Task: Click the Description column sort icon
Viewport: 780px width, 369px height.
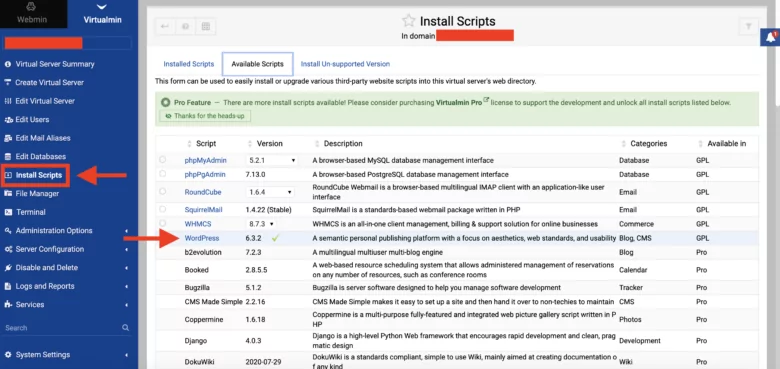Action: pos(317,144)
